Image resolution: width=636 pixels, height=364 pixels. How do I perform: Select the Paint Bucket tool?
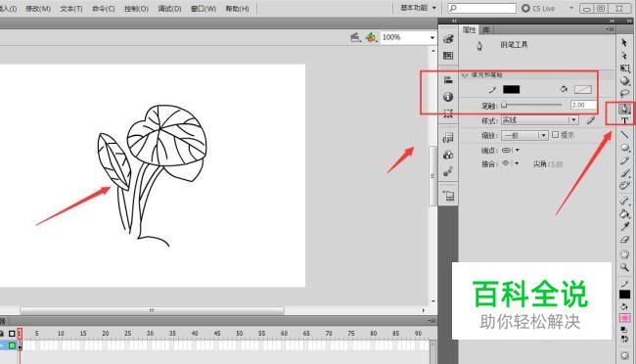624,213
